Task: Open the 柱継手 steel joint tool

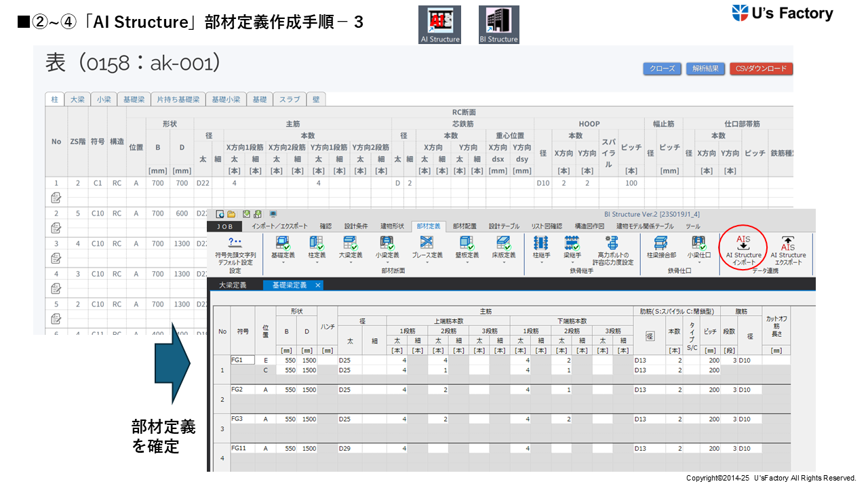Action: coord(541,247)
